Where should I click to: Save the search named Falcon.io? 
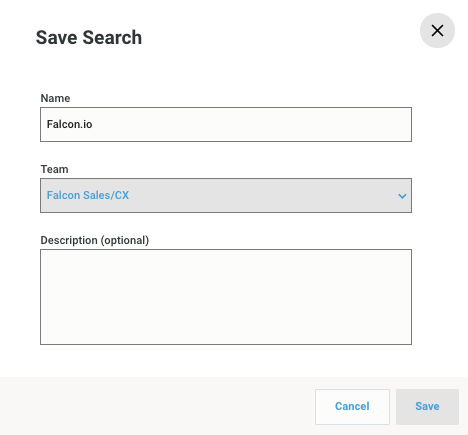(x=427, y=407)
